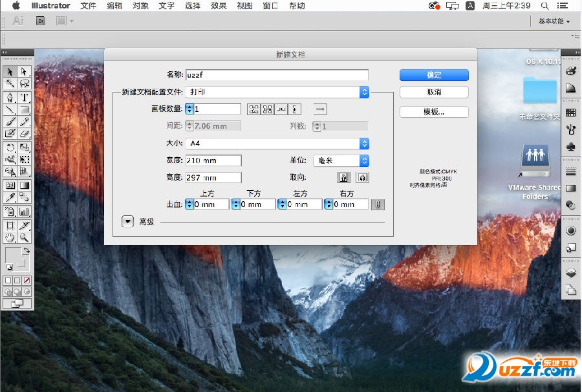Click the 模板... button
The image size is (582, 392).
click(x=434, y=112)
